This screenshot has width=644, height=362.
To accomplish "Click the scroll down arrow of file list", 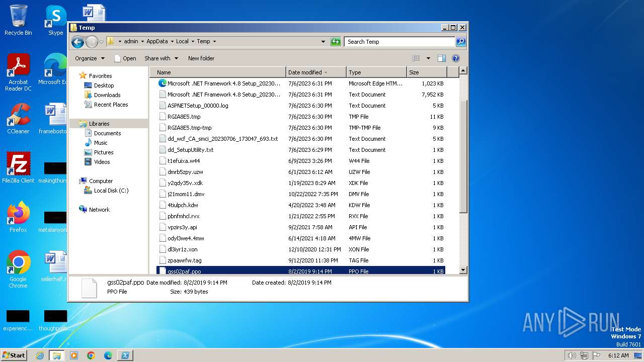I will [x=463, y=270].
